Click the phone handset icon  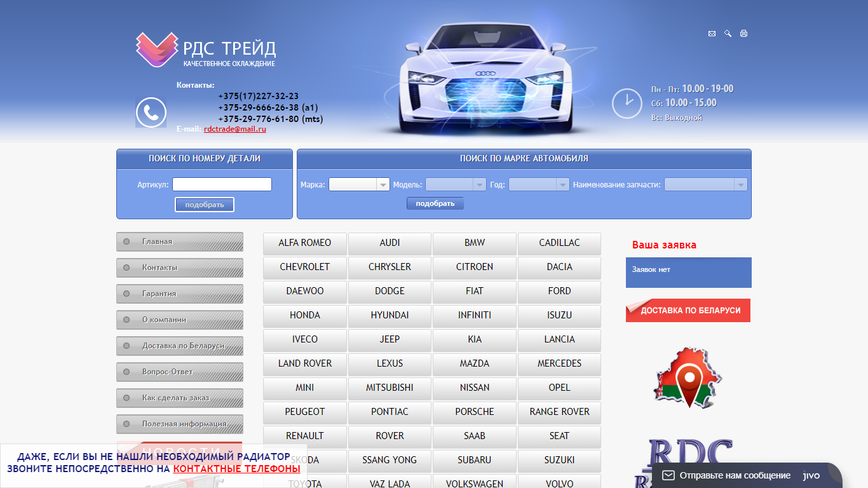151,112
